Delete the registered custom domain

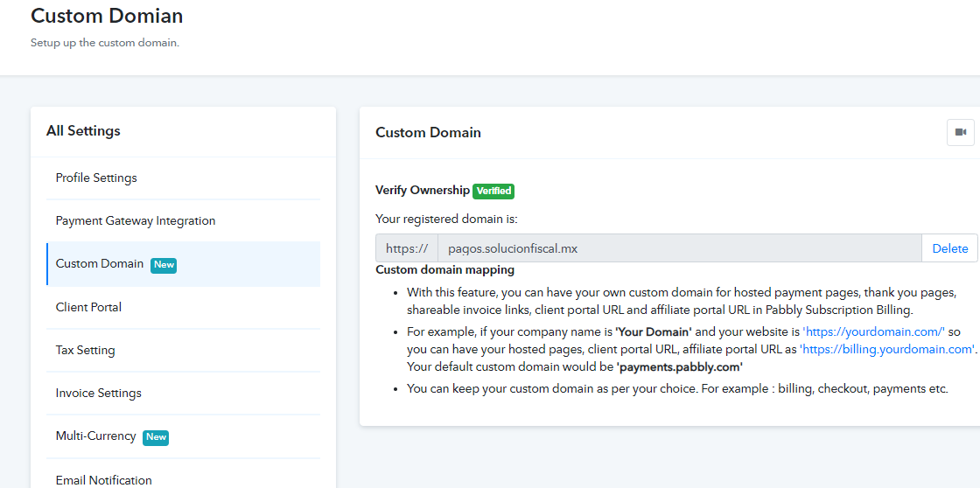tap(950, 248)
